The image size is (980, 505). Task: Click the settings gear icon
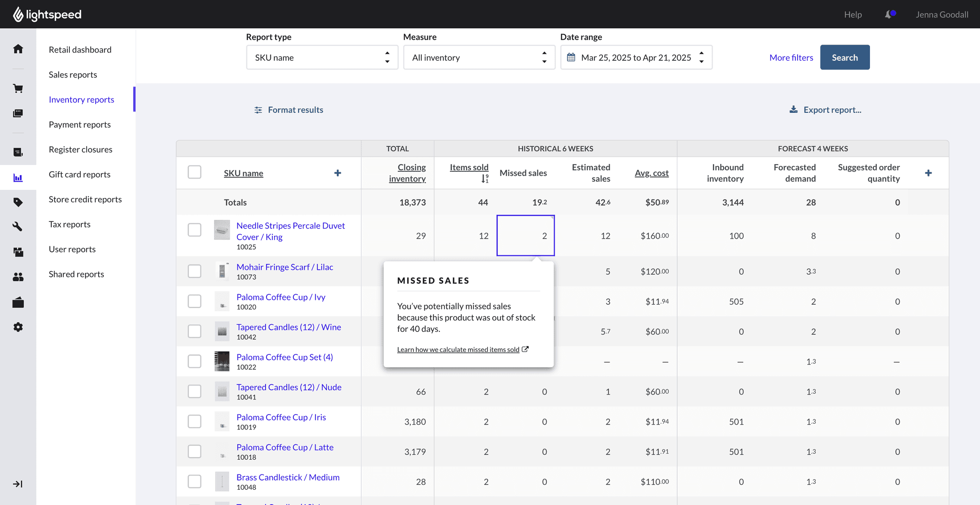pyautogui.click(x=18, y=327)
